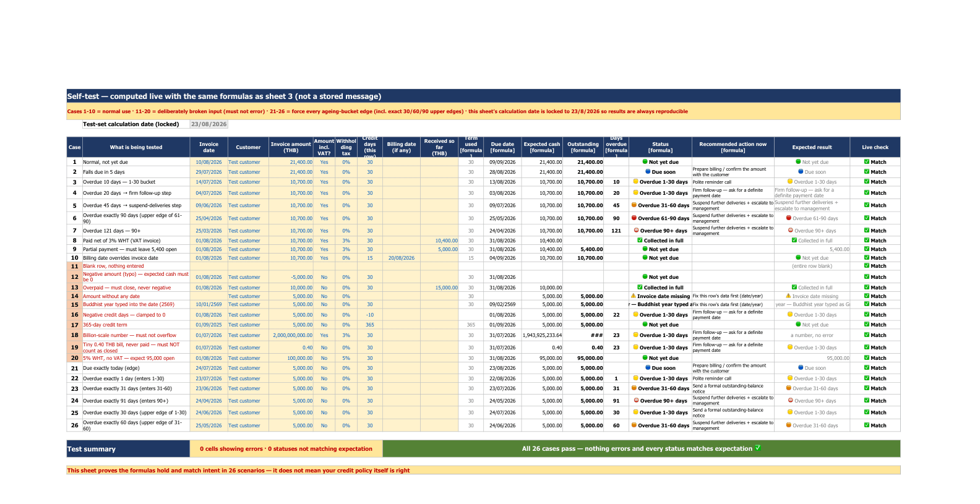The height and width of the screenshot is (504, 980).
Task: Click warning triangle icon in case 14 Status cell
Action: tap(633, 296)
